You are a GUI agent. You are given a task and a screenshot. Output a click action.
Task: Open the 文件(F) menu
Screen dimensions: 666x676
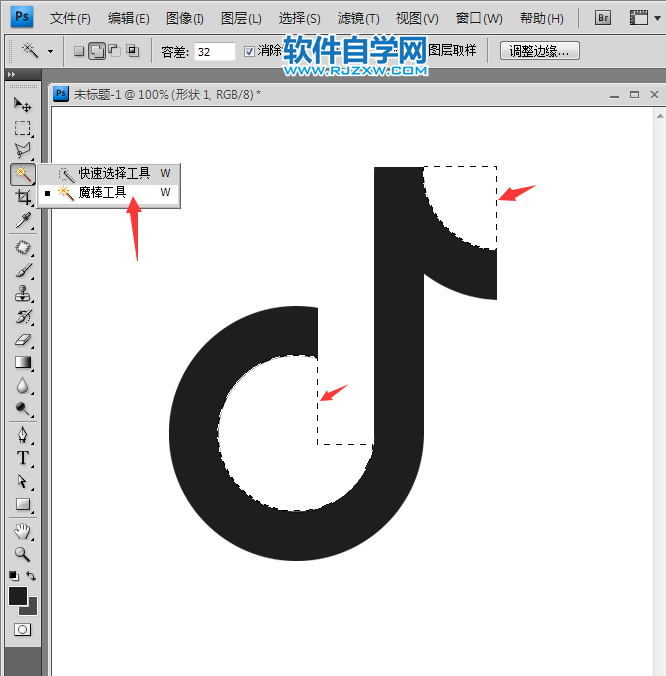(70, 19)
